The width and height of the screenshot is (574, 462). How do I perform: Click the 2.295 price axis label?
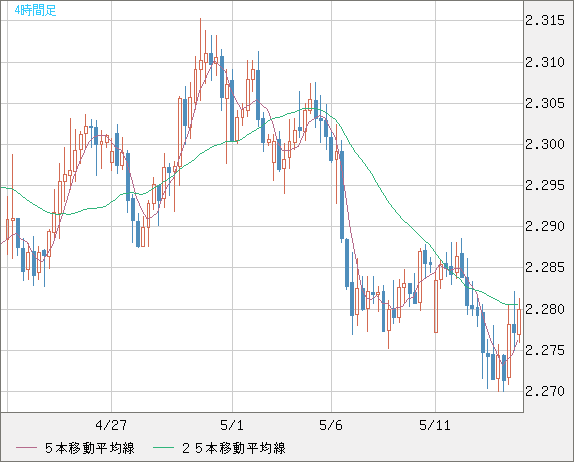(545, 185)
